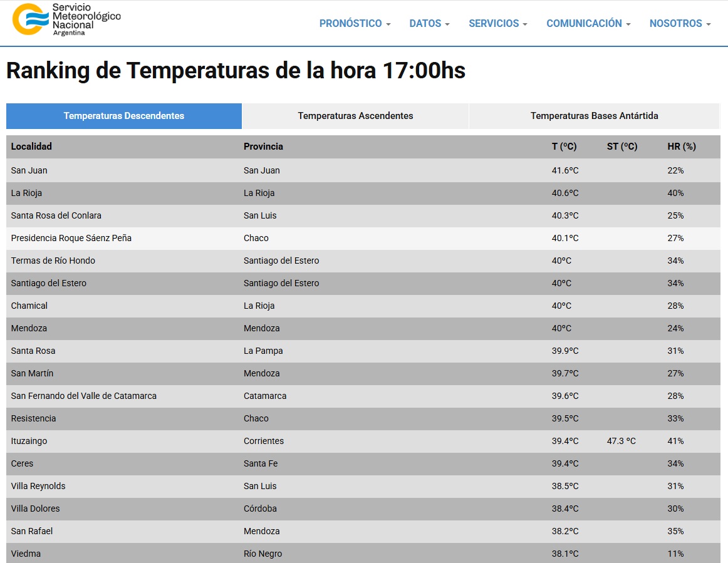
Task: Click the Servicio Meteorológico Nacional logo
Action: coord(66,19)
